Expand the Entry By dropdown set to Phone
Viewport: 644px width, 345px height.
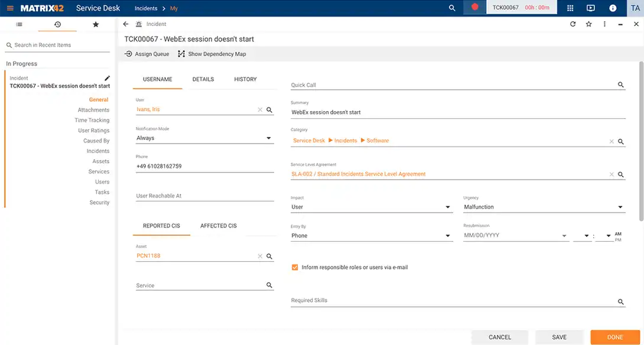(448, 235)
